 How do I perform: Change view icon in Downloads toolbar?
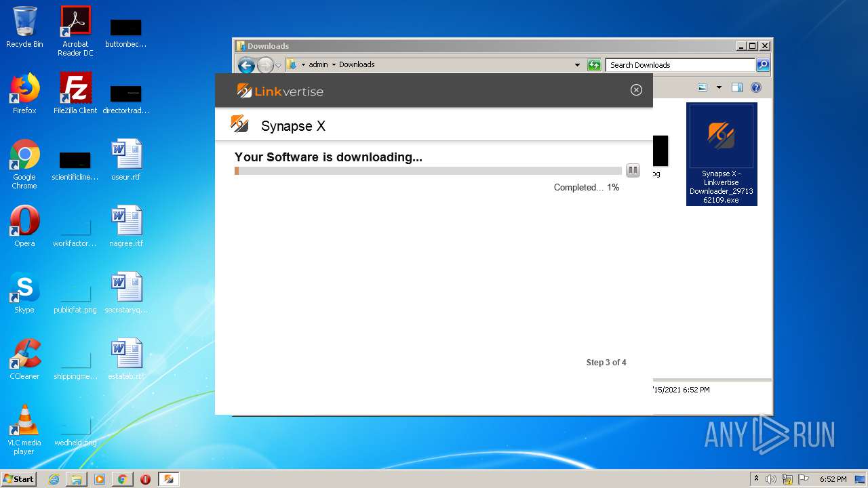point(703,87)
